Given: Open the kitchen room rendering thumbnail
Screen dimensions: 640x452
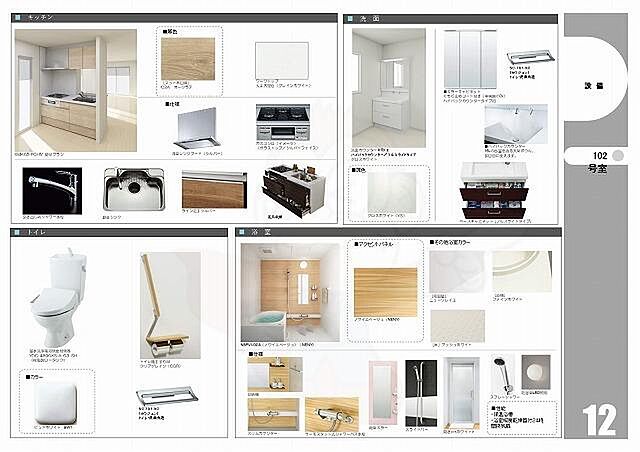Looking at the screenshot, I should pyautogui.click(x=76, y=88).
